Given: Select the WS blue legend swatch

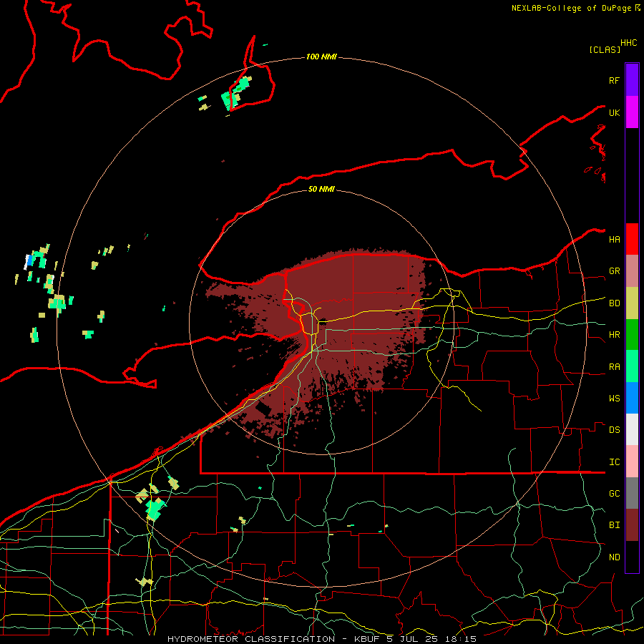Looking at the screenshot, I should point(632,398).
